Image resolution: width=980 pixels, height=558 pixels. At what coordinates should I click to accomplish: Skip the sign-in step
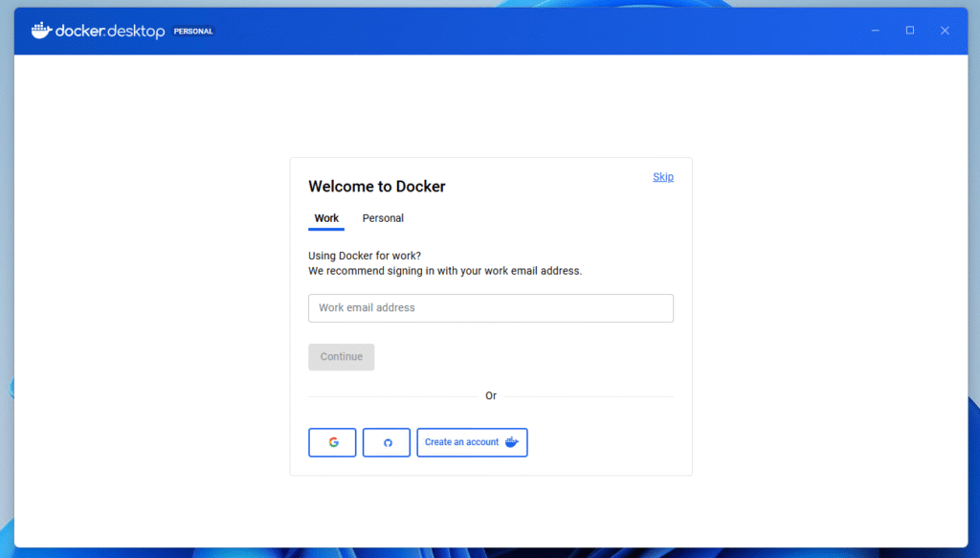663,177
